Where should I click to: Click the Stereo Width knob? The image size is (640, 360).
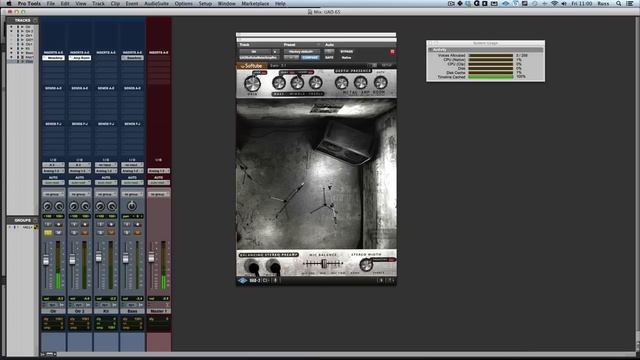[x=367, y=264]
